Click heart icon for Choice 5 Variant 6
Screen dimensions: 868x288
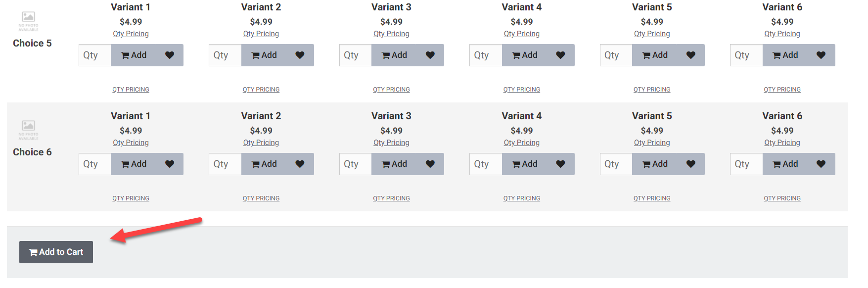click(821, 55)
